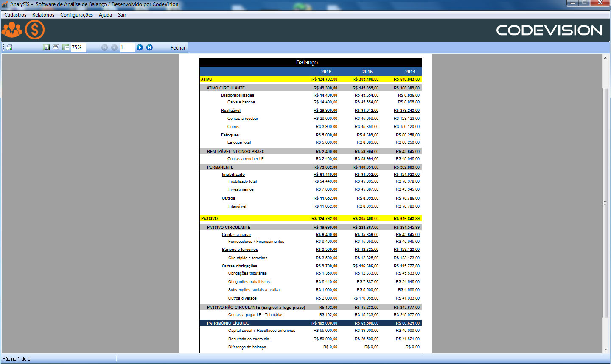Go to the previous report page
Viewport: 611px width, 364px height.
click(114, 47)
